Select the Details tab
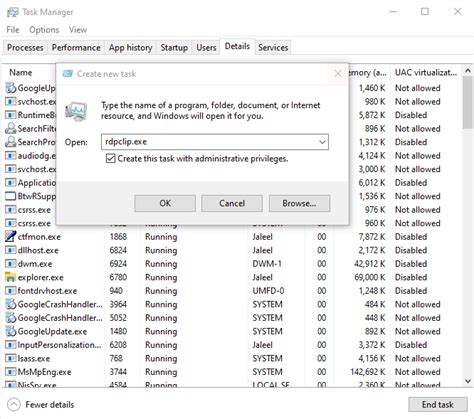 pyautogui.click(x=237, y=46)
